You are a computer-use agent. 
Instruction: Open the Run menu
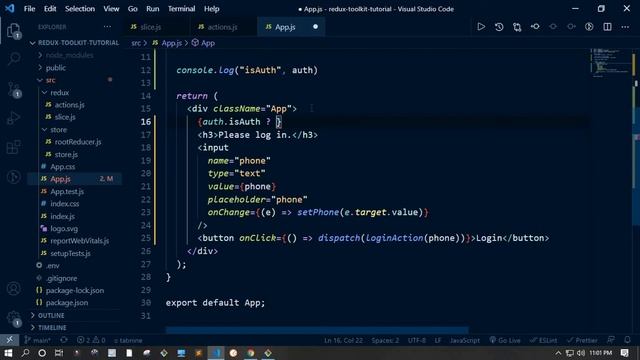[153, 9]
